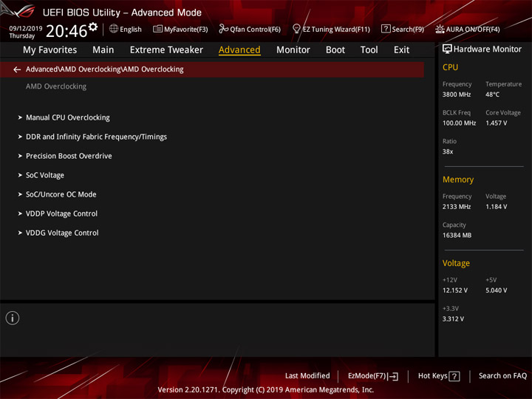Open clock settings gear icon

tap(93, 27)
